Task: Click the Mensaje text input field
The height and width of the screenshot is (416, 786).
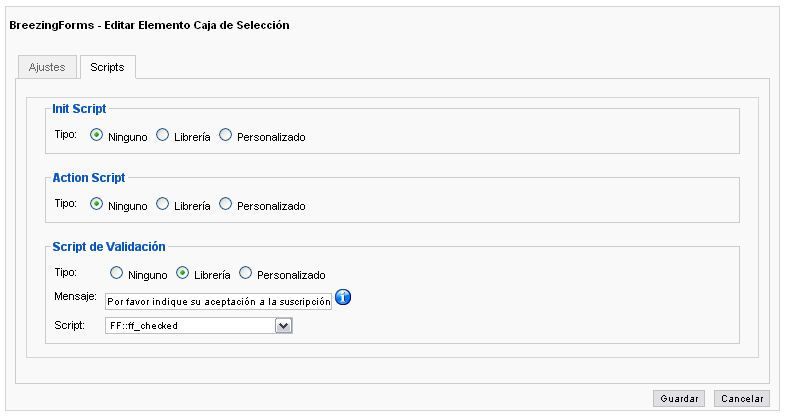Action: coord(218,301)
